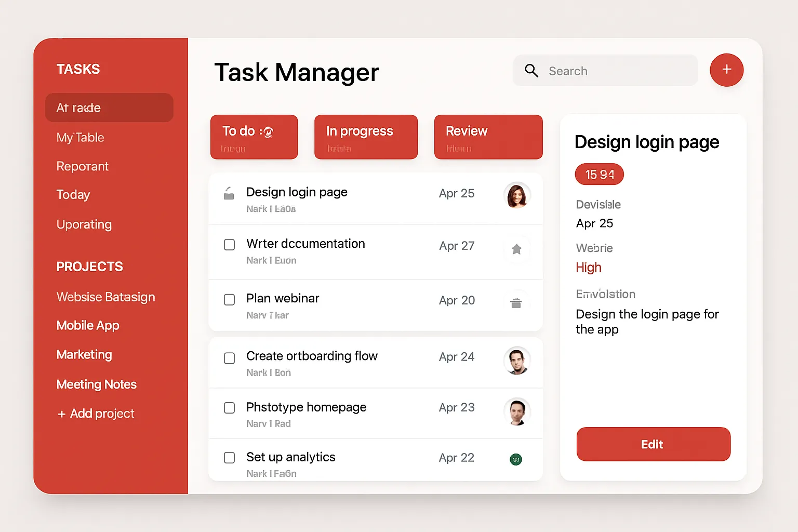Screen dimensions: 798x532
Task: Open the Review column
Action: tap(488, 137)
